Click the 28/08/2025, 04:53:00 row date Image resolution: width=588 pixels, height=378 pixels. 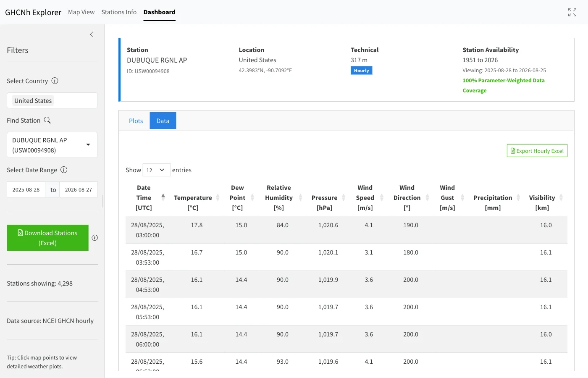click(147, 285)
